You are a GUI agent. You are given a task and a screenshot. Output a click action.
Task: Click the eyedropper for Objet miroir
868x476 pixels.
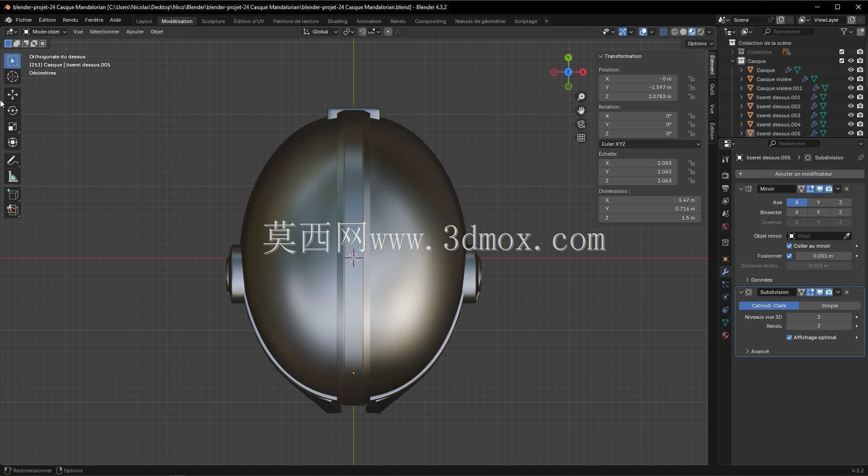[846, 236]
